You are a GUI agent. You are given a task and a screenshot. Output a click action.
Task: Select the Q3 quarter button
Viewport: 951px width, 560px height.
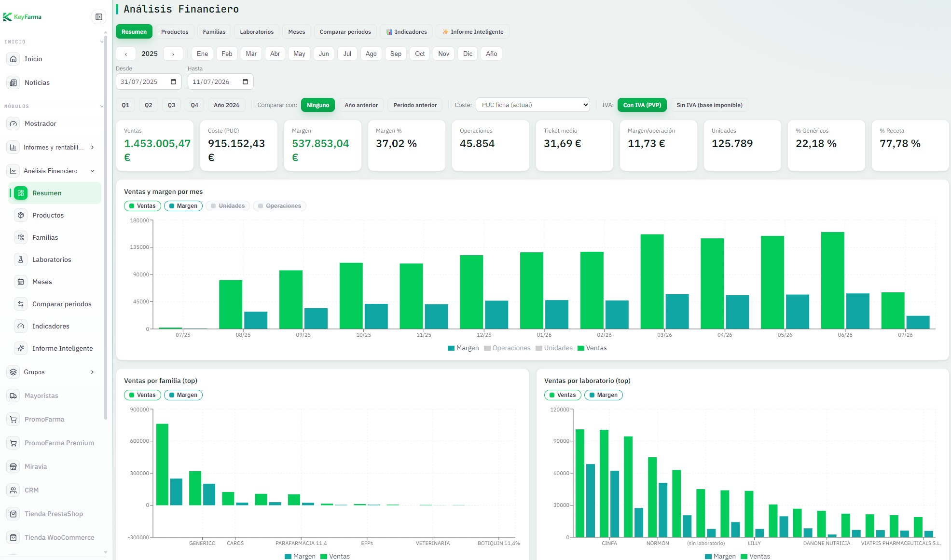[x=171, y=105]
